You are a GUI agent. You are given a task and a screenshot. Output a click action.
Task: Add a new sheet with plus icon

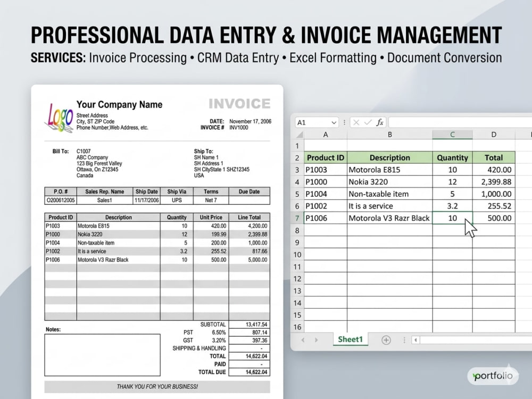pos(386,340)
